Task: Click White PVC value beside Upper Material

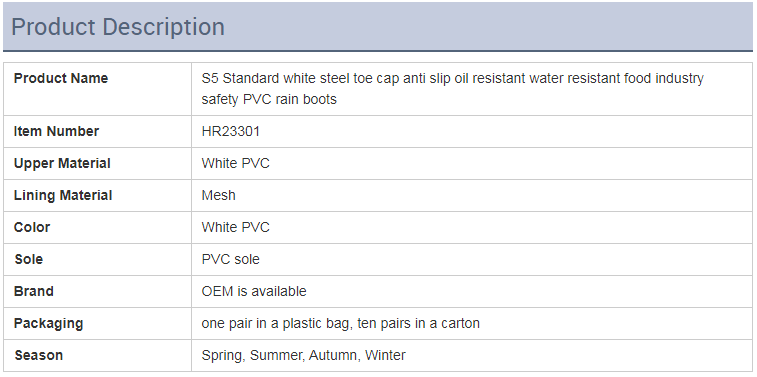Action: [236, 163]
